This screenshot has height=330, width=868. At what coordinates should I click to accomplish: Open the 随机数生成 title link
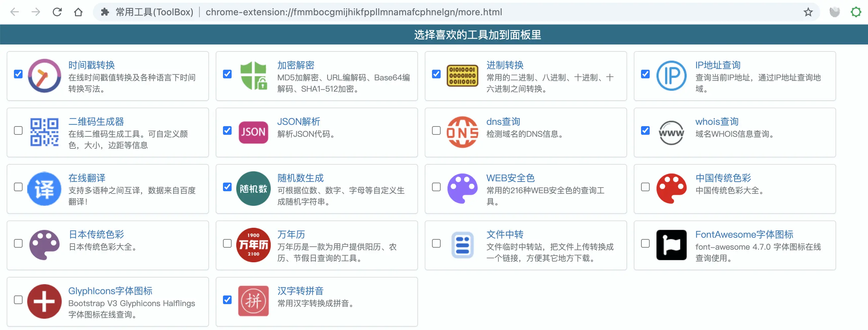click(x=300, y=178)
